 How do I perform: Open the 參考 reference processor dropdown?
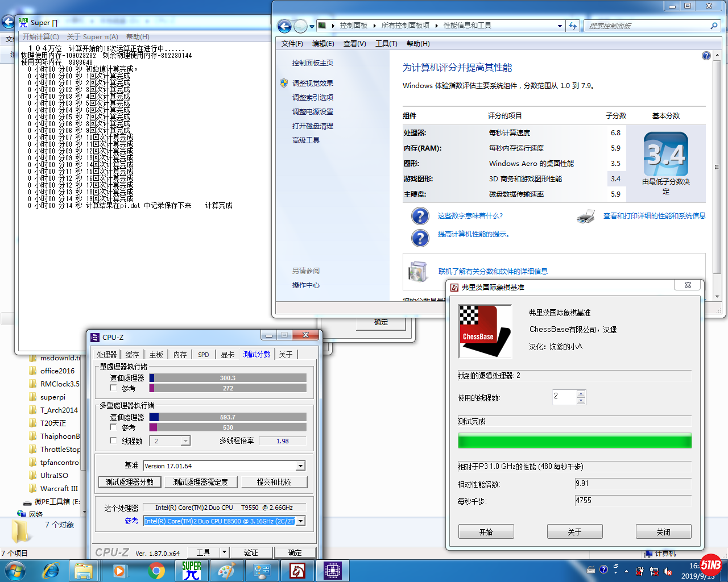click(x=300, y=521)
